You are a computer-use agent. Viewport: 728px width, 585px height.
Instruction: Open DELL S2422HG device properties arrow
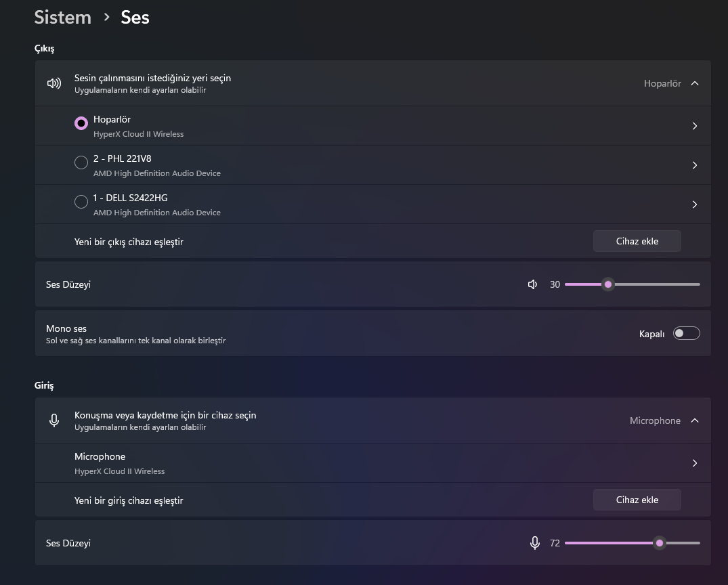tap(694, 204)
